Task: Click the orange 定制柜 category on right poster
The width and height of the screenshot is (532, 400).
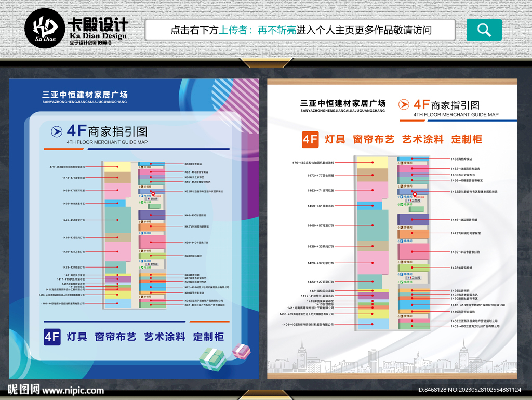Action: pos(467,139)
